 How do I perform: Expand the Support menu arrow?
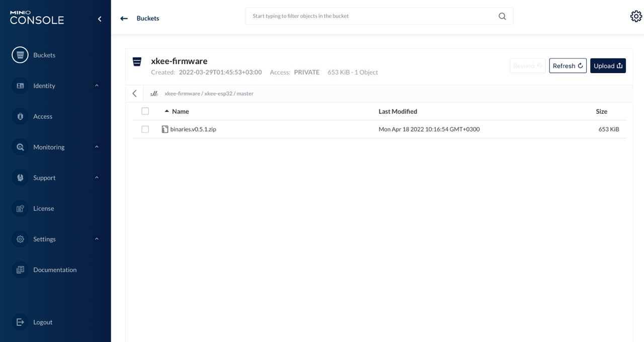click(x=97, y=178)
